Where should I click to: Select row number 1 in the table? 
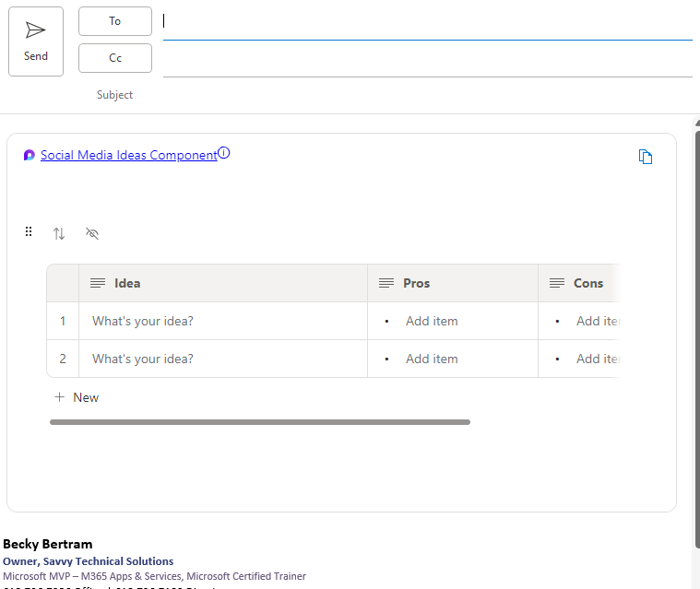coord(63,321)
